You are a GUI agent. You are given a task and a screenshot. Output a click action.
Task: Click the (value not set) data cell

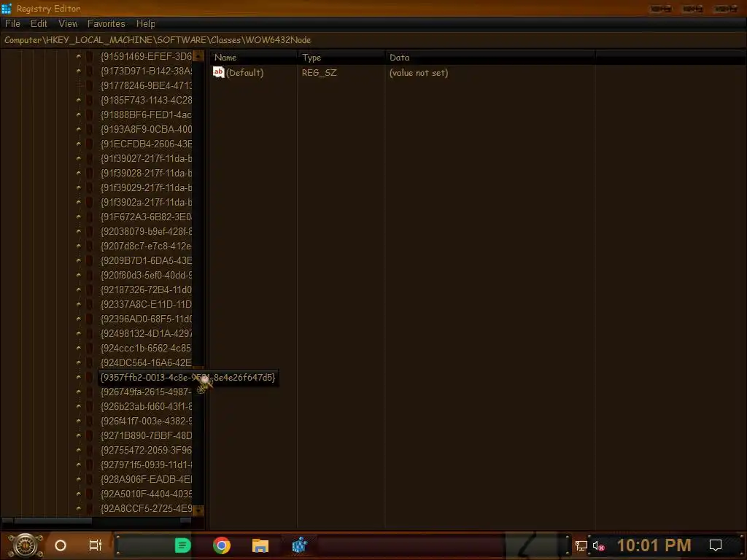pos(418,73)
